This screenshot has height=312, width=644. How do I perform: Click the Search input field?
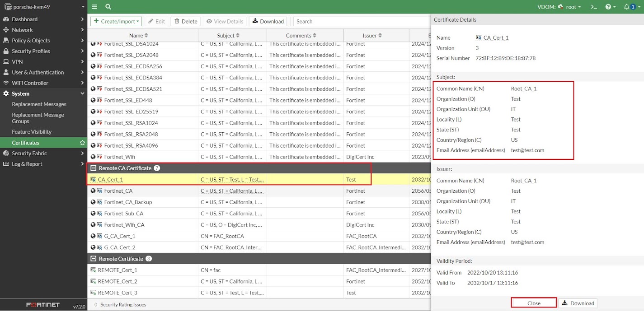362,21
